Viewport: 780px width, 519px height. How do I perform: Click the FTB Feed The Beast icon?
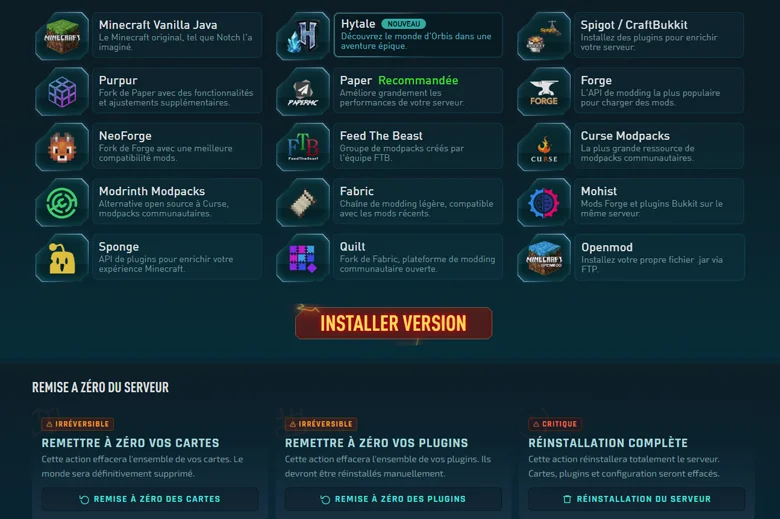click(x=303, y=147)
